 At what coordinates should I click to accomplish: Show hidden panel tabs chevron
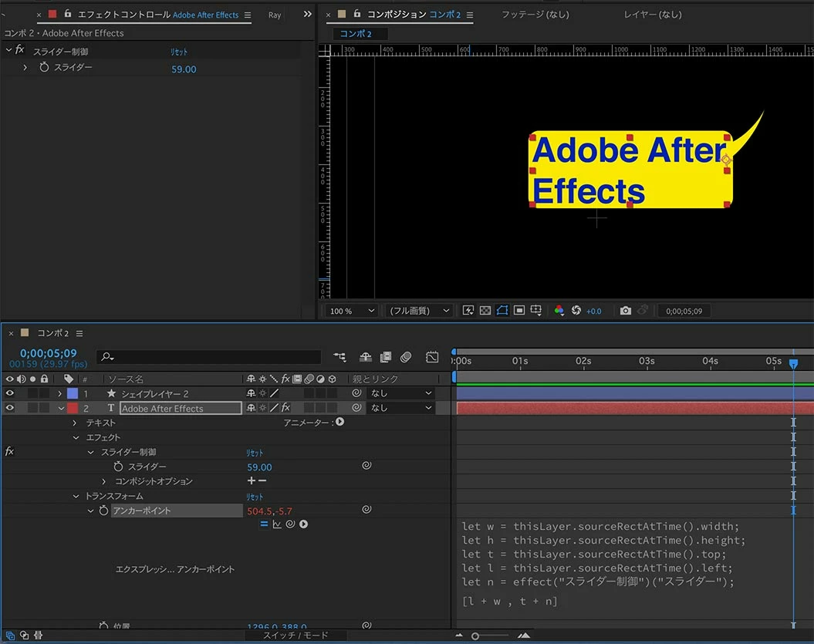coord(307,14)
